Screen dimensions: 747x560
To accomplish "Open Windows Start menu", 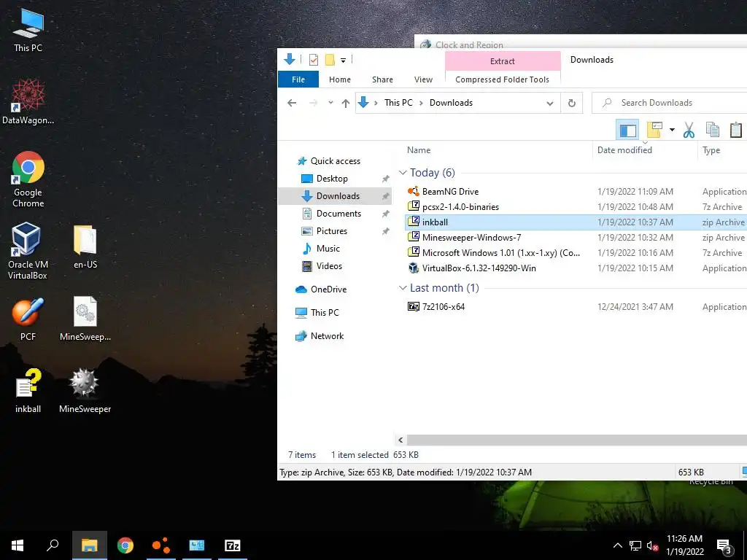I will pyautogui.click(x=18, y=545).
